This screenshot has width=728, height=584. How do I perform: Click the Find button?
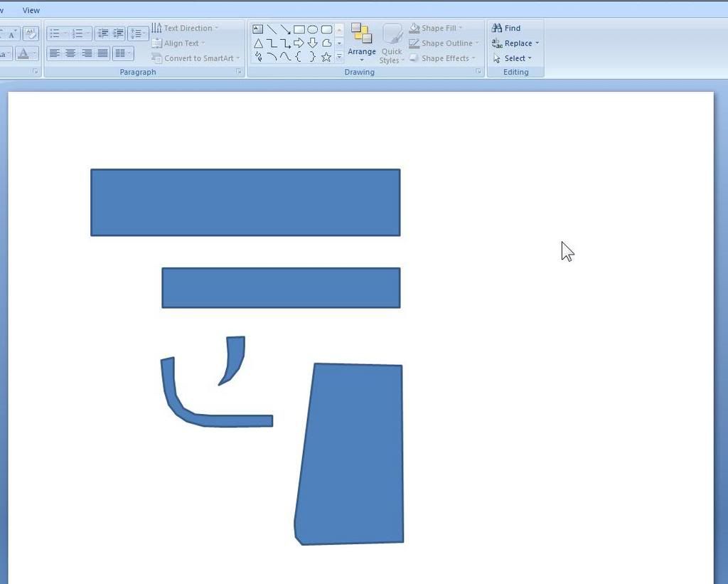506,28
